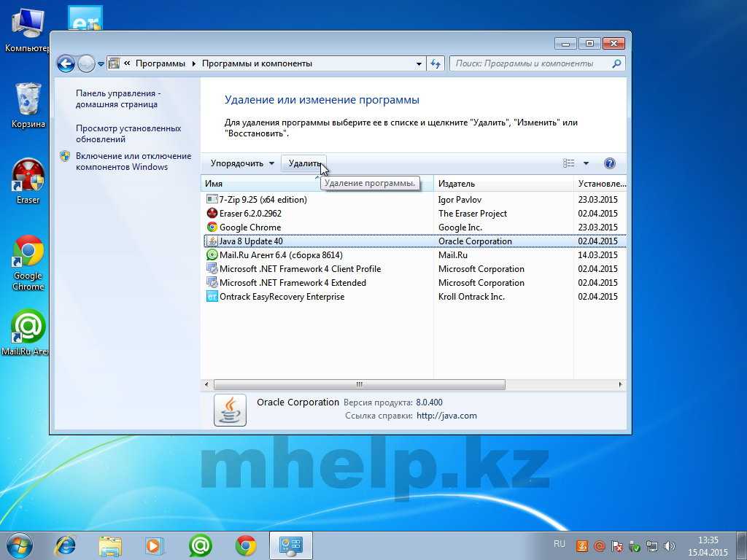Screen dimensions: 747x560
Task: Click the Mail.Ru Agent list icon
Action: pos(212,254)
